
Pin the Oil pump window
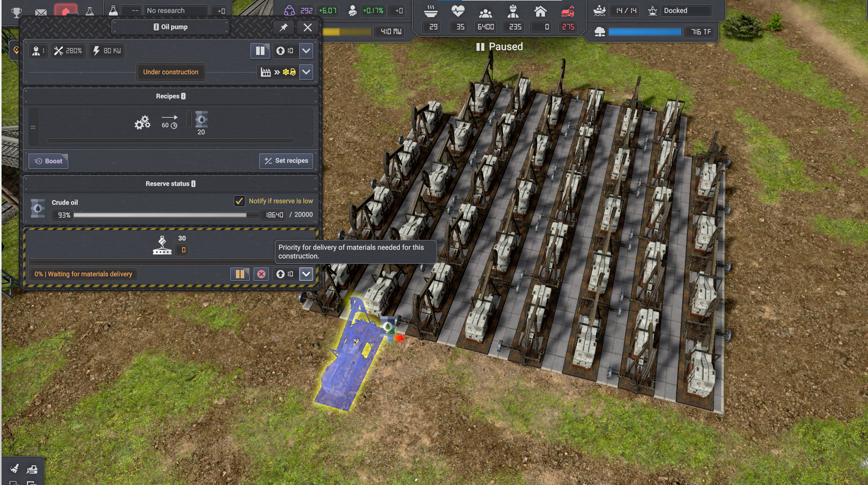(284, 27)
